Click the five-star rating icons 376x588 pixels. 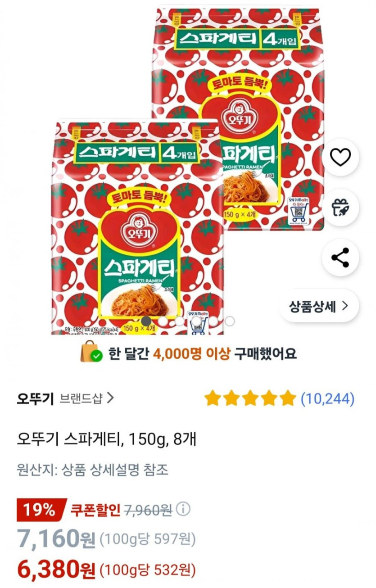(x=249, y=398)
